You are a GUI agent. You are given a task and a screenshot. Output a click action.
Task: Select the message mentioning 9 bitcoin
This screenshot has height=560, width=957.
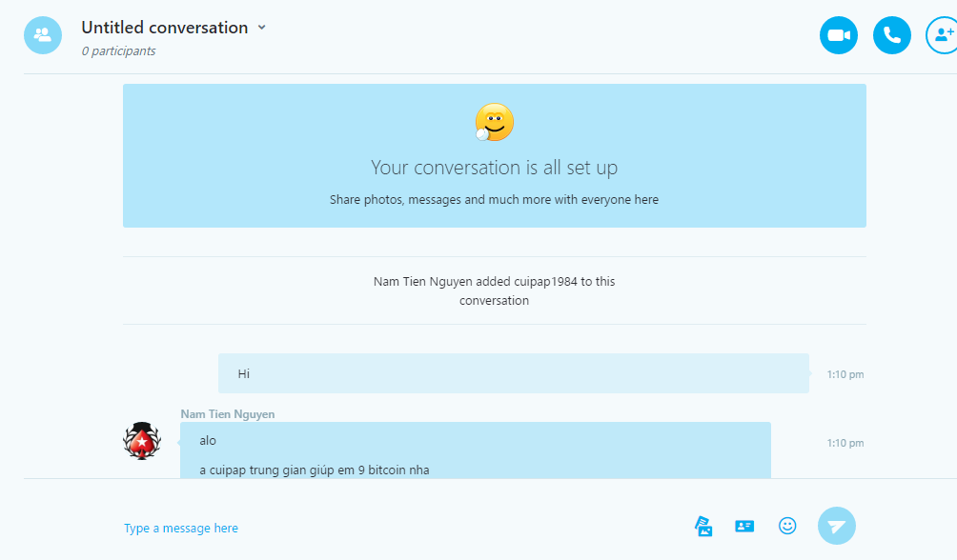[315, 470]
